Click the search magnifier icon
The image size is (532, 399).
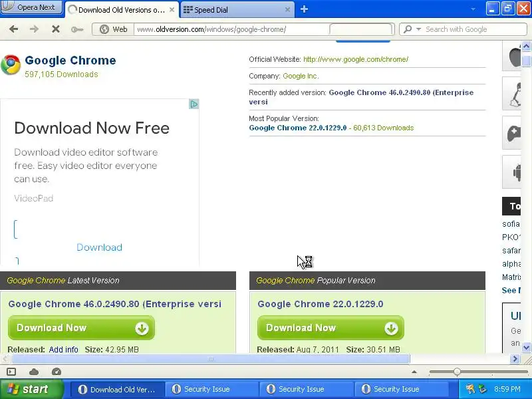(x=408, y=29)
